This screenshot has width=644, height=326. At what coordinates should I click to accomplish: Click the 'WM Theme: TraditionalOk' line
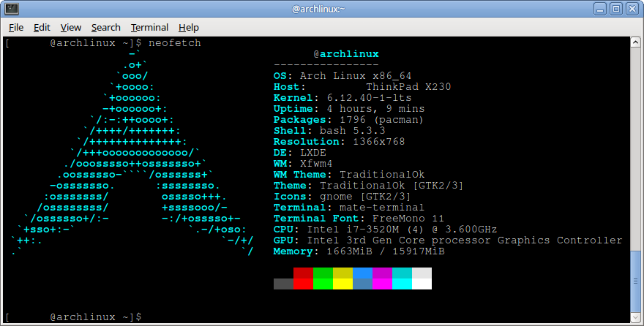(349, 175)
